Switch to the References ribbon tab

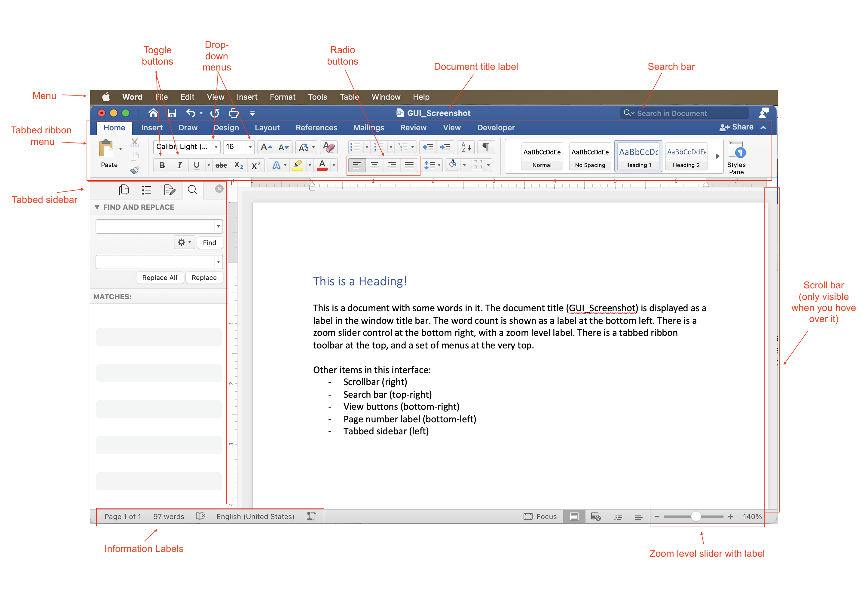(x=316, y=128)
